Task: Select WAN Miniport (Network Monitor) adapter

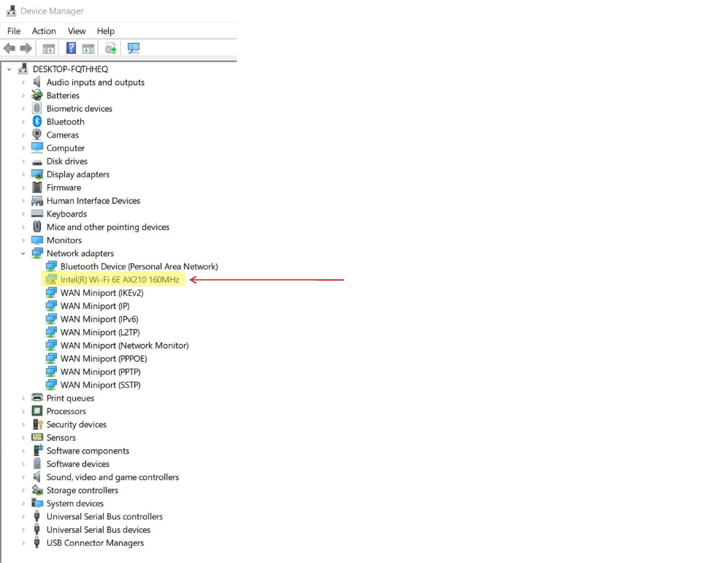Action: point(124,345)
